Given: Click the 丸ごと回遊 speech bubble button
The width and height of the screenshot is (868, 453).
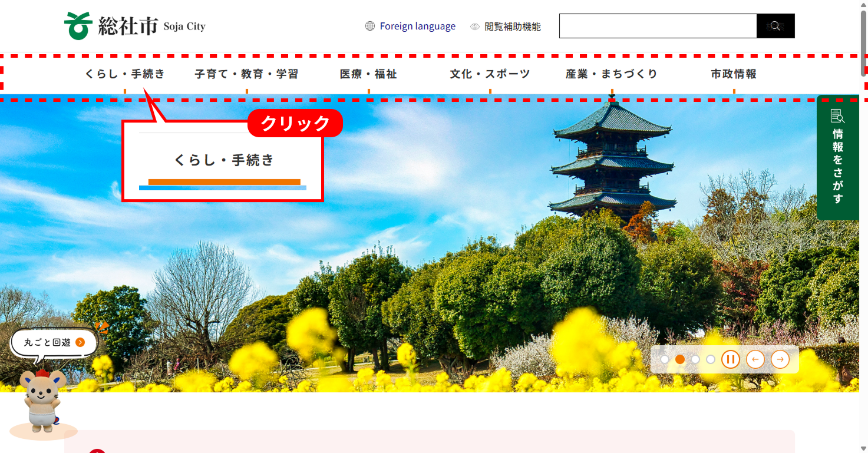Looking at the screenshot, I should click(54, 342).
